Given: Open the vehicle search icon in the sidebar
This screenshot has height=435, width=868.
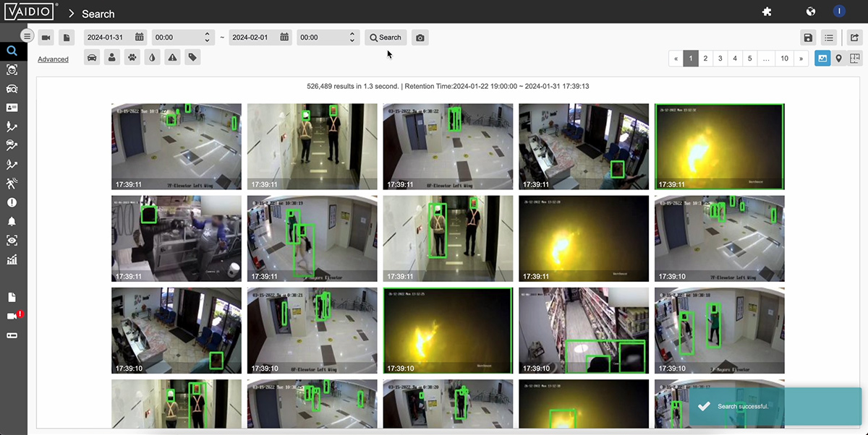Looking at the screenshot, I should [12, 88].
